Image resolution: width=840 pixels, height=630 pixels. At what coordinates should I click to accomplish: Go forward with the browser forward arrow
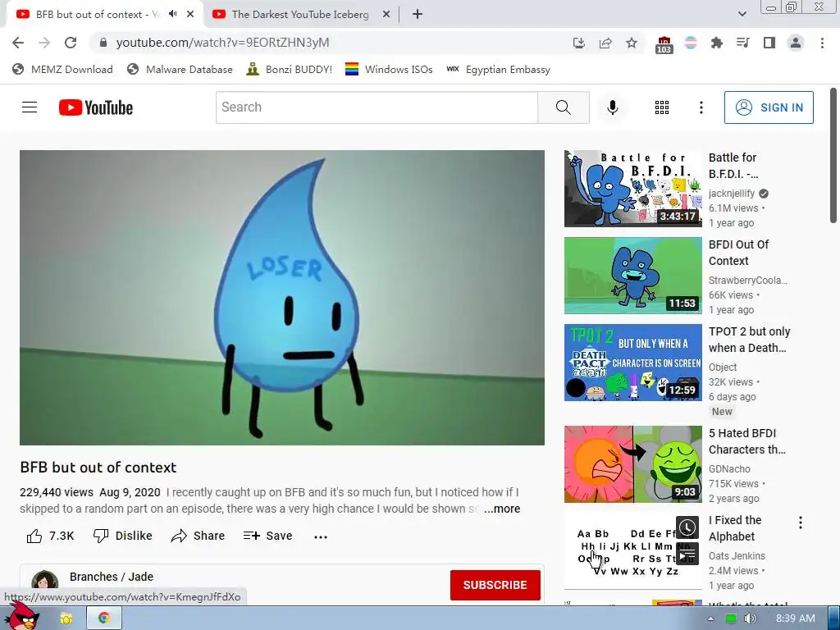[x=44, y=43]
